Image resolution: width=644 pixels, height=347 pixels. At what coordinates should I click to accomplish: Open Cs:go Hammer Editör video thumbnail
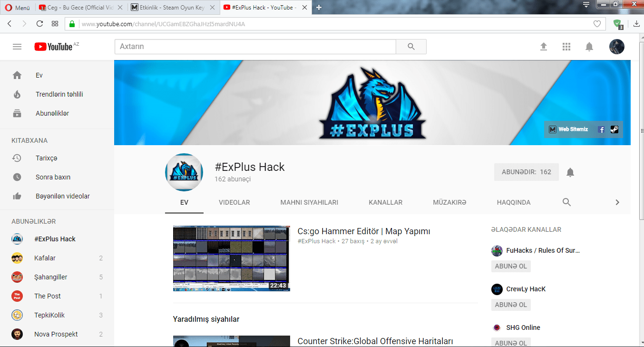(x=232, y=258)
